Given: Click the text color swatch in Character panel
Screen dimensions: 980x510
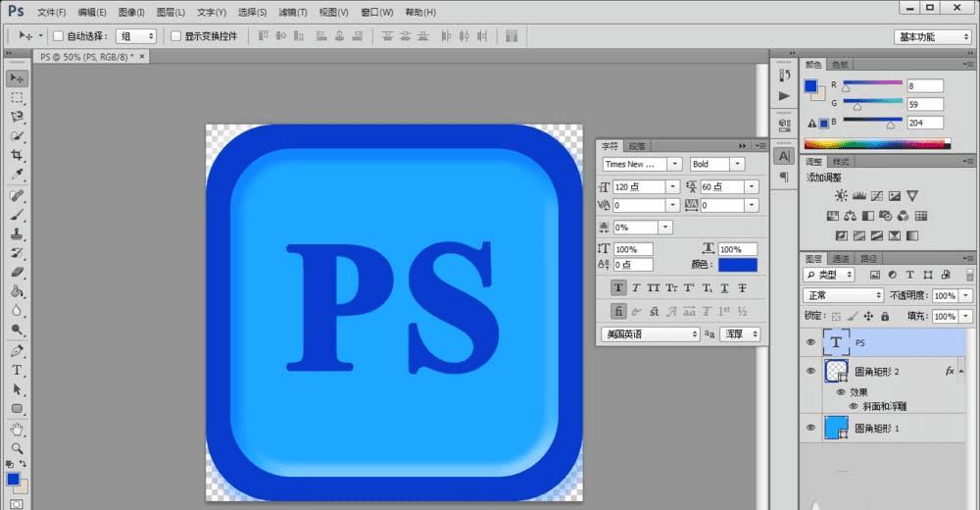Looking at the screenshot, I should [738, 265].
